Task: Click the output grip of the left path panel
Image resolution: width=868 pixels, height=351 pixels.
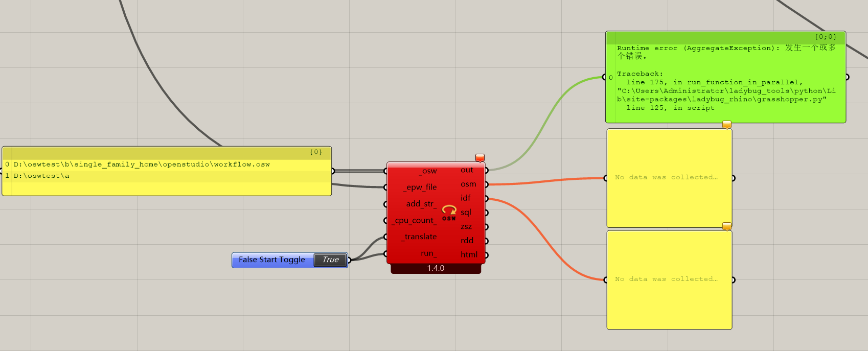Action: coord(333,171)
